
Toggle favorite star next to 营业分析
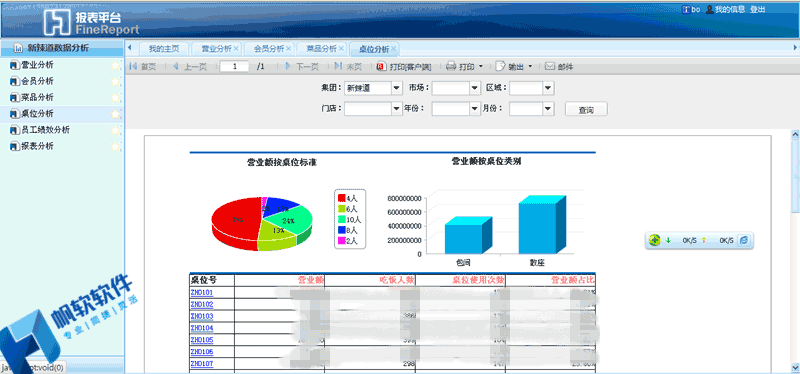click(x=116, y=65)
